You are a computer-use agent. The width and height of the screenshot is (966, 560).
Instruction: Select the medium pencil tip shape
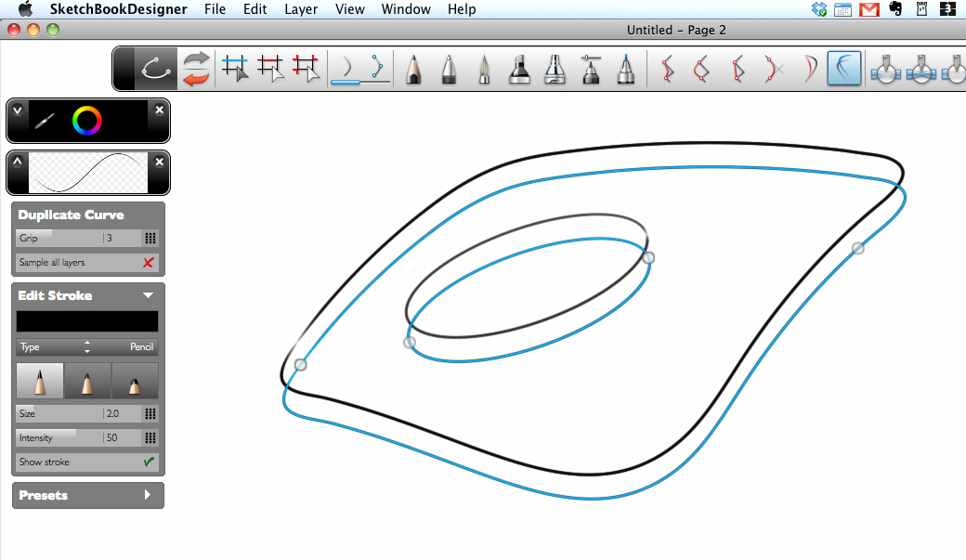coord(87,382)
